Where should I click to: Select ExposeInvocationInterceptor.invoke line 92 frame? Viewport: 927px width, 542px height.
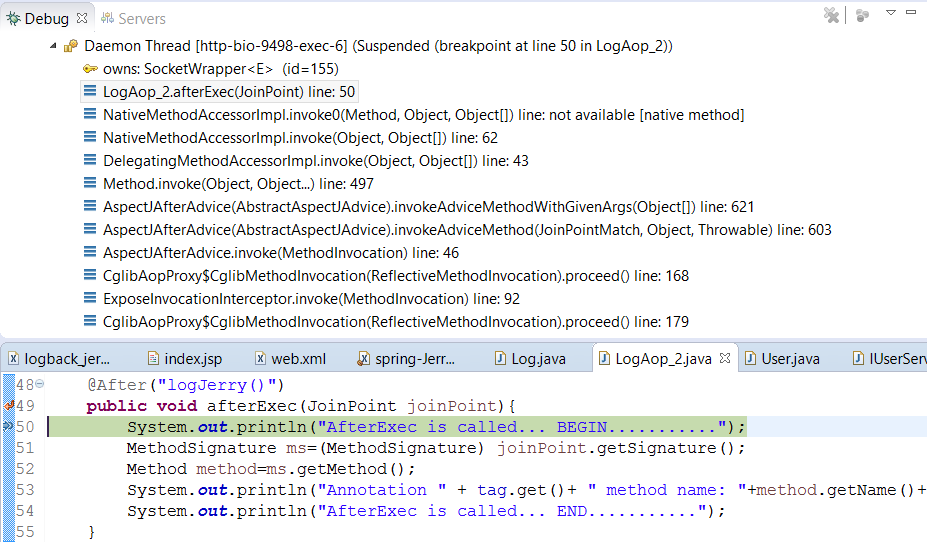(312, 299)
